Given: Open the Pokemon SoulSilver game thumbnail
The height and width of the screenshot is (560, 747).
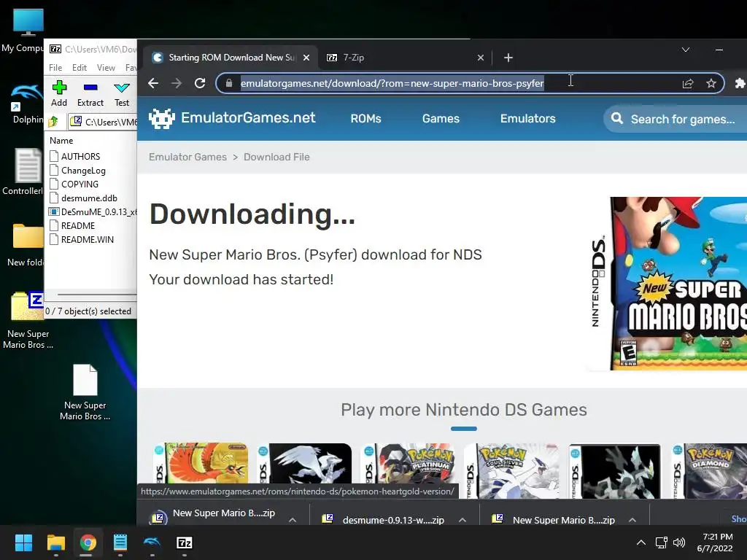Looking at the screenshot, I should pos(511,471).
